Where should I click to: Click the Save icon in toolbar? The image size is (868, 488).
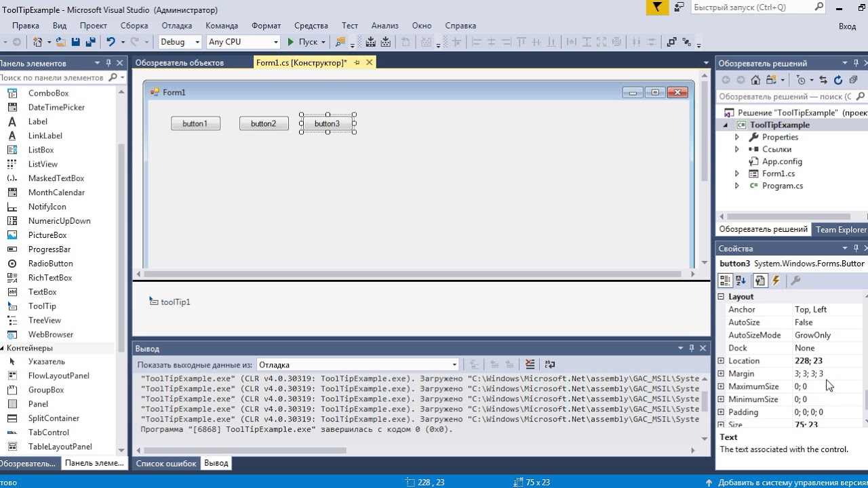[x=75, y=42]
